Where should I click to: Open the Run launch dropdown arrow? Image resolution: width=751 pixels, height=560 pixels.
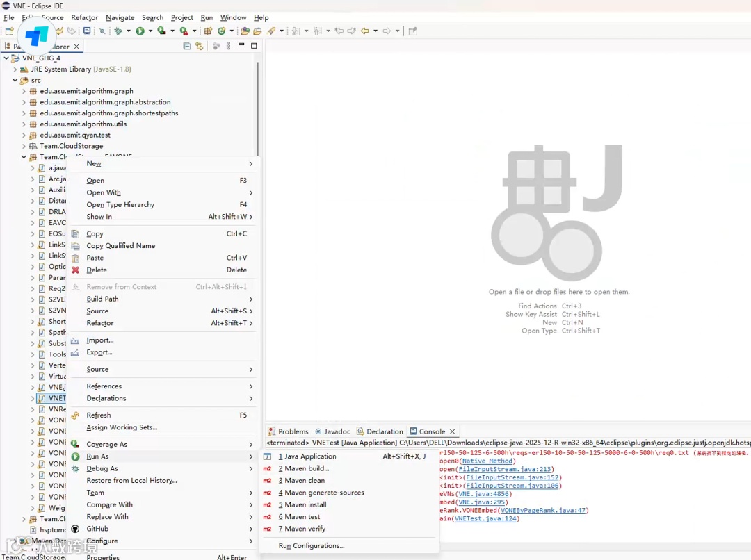[150, 31]
